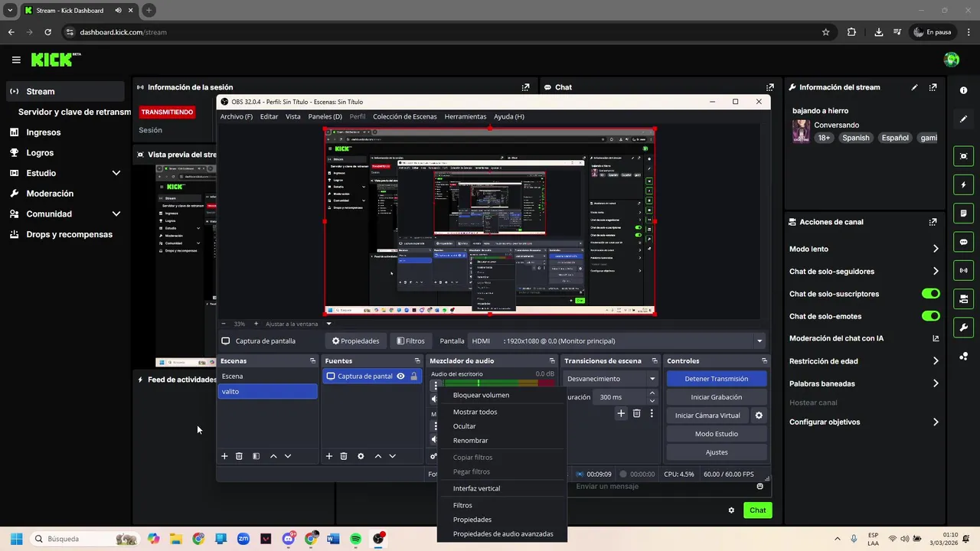The image size is (980, 551).
Task: Remove selected source in Fuentes
Action: (344, 456)
